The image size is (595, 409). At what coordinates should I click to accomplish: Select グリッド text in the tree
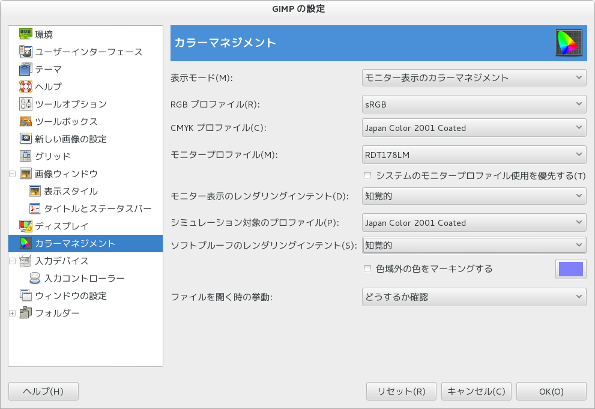(53, 156)
